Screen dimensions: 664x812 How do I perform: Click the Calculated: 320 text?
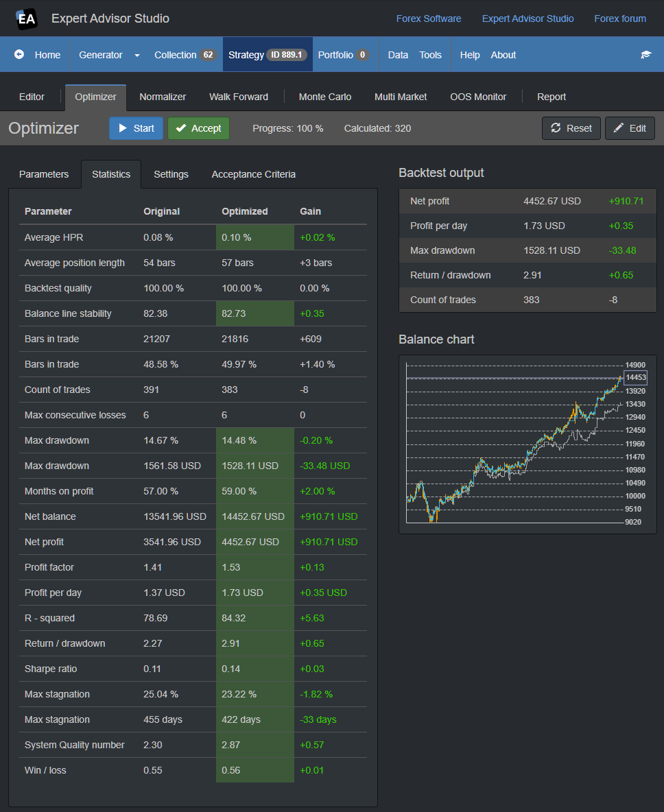click(x=377, y=128)
